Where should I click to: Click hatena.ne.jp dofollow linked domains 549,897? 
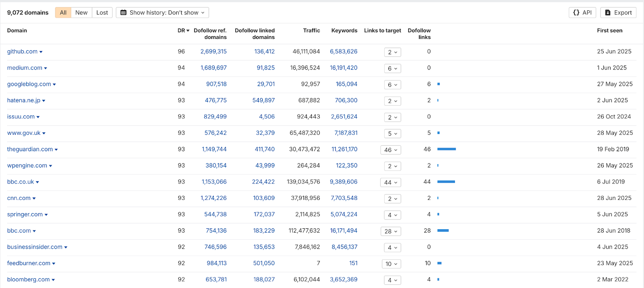pyautogui.click(x=264, y=101)
